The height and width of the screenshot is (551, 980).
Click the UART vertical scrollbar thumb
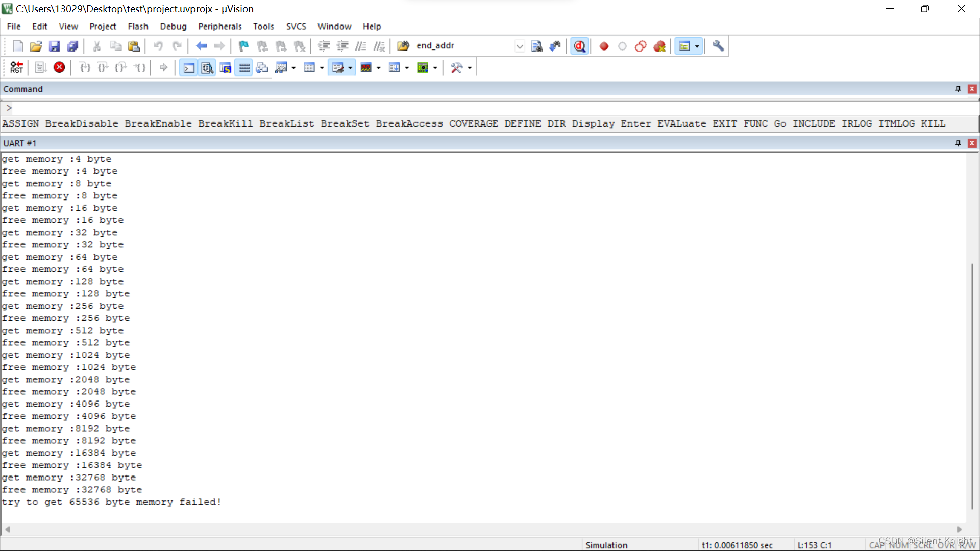(972, 386)
